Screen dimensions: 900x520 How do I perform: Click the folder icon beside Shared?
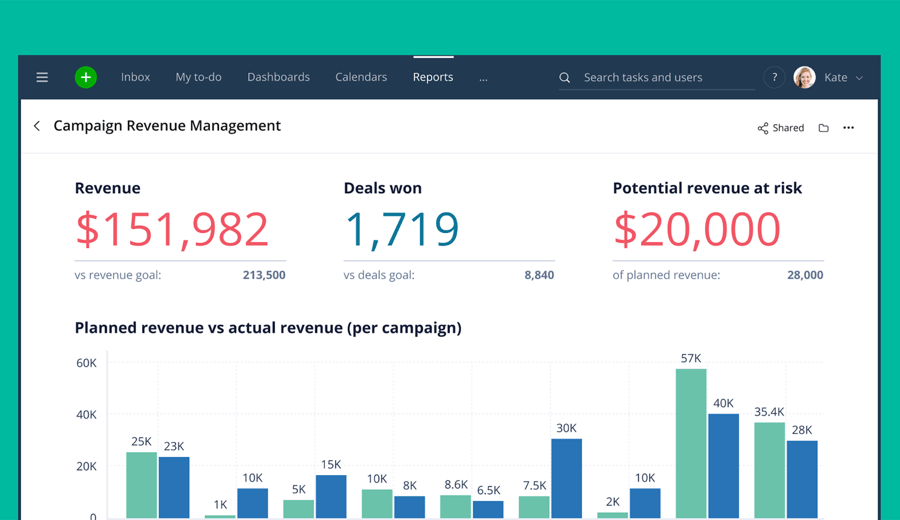tap(823, 128)
